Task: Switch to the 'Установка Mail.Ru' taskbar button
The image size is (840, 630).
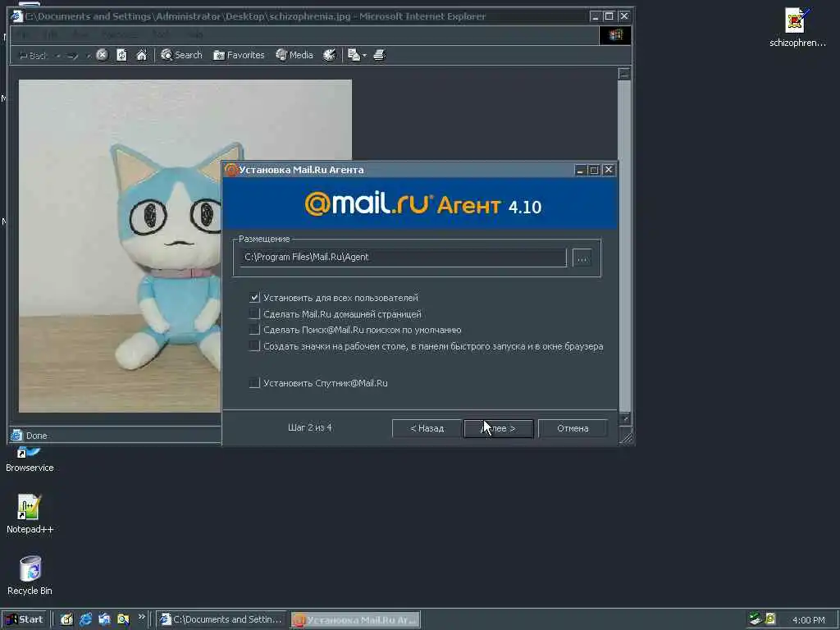Action: 356,620
